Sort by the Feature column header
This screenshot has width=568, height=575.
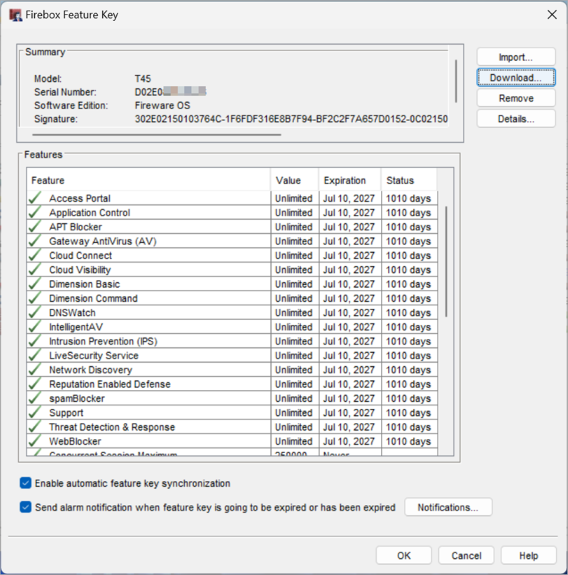coord(149,180)
